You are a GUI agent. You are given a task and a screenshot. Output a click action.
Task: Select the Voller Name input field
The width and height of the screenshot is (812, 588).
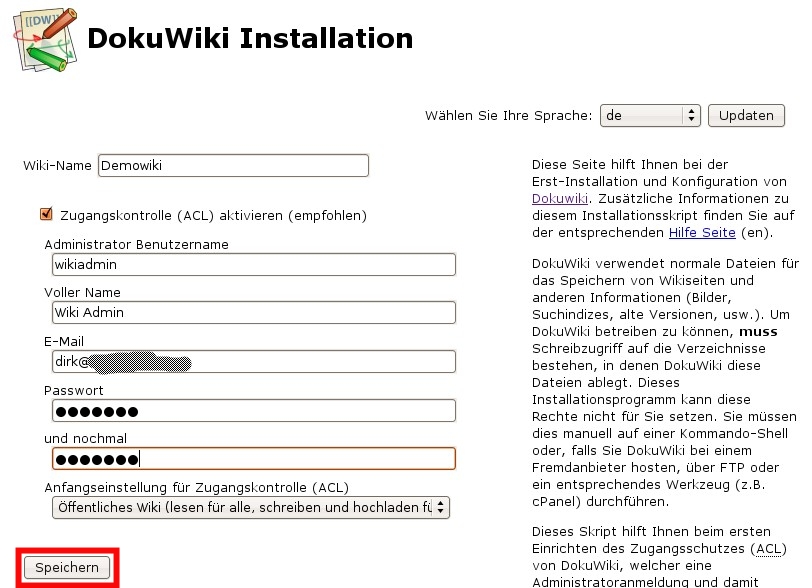coord(253,312)
